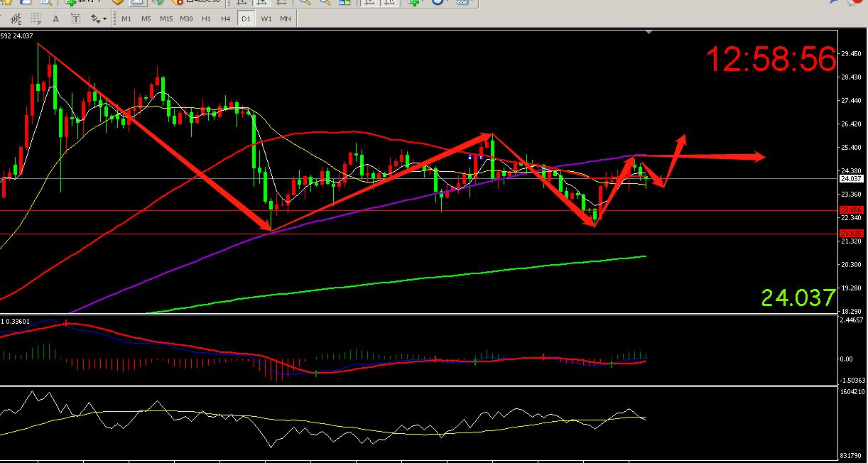This screenshot has height=463, width=868.
Task: Click the chart shift triangle marker
Action: click(x=648, y=33)
